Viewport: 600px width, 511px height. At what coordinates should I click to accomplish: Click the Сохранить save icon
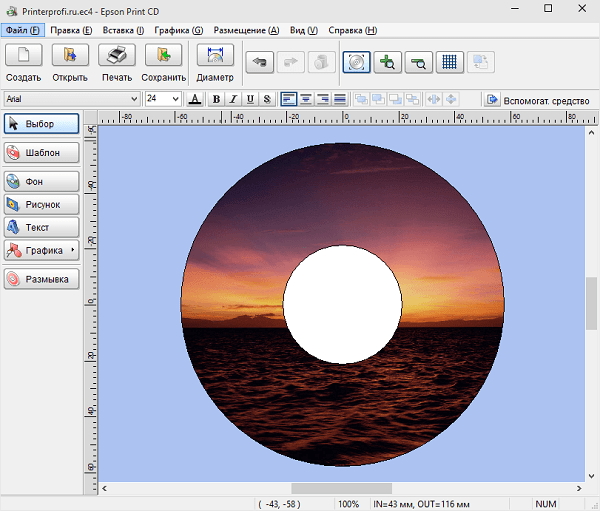(x=163, y=55)
